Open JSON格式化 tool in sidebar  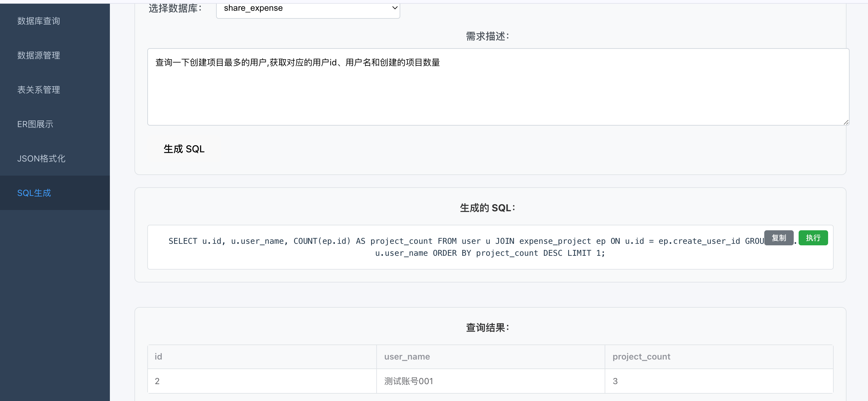(41, 158)
